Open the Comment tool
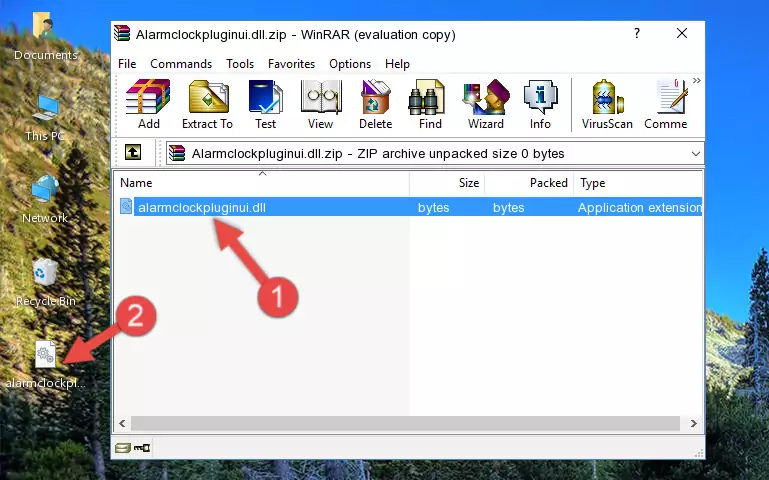 (x=666, y=104)
